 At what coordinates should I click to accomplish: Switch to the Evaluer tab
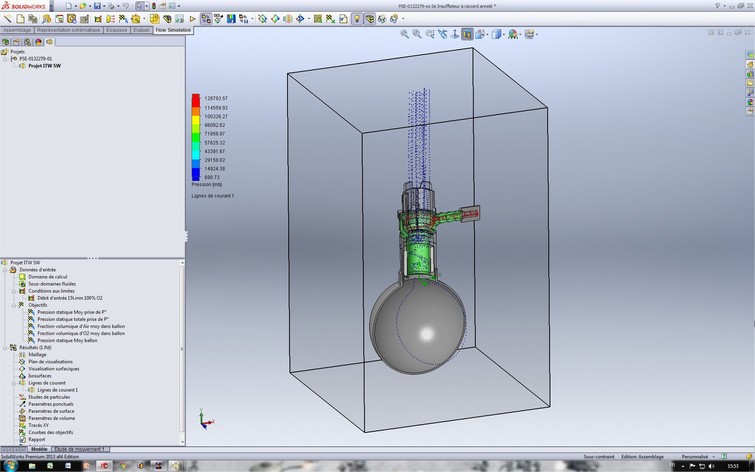click(141, 30)
